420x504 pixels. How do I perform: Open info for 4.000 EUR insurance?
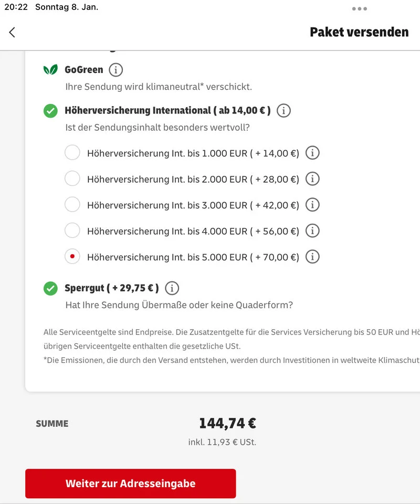[312, 230]
